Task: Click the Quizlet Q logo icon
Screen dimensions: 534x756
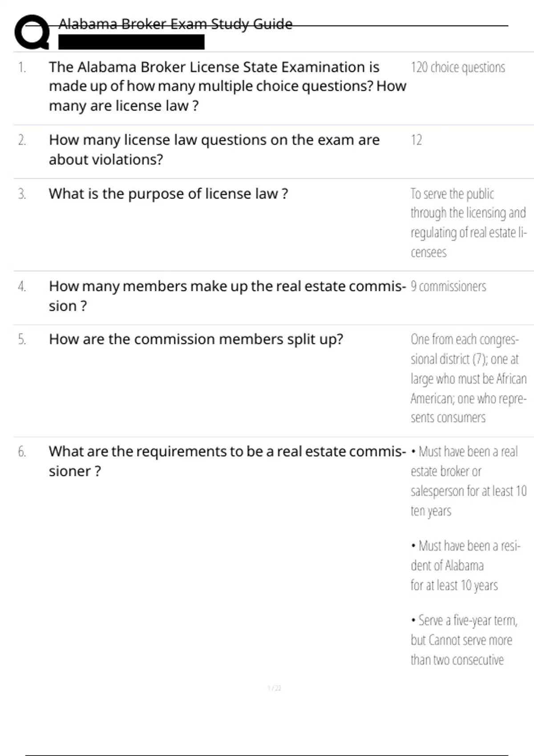Action: (x=32, y=32)
